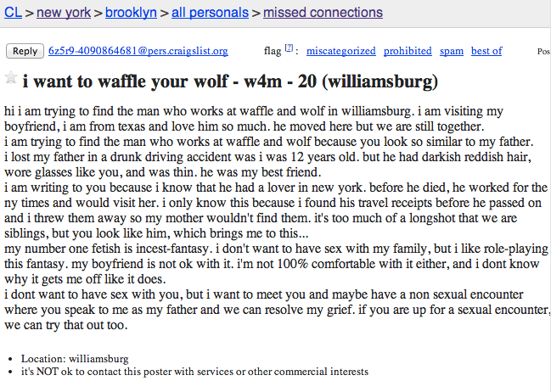Flag this post as spam
The height and width of the screenshot is (392, 551).
[x=452, y=51]
